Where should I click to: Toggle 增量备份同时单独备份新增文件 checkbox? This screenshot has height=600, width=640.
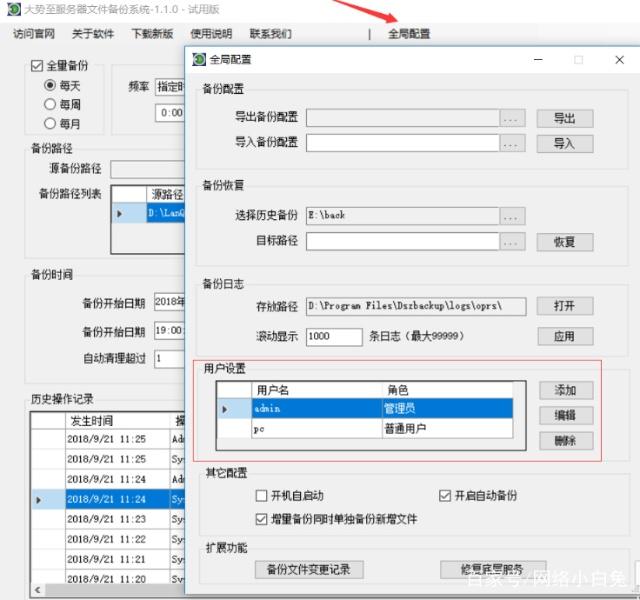tap(261, 519)
